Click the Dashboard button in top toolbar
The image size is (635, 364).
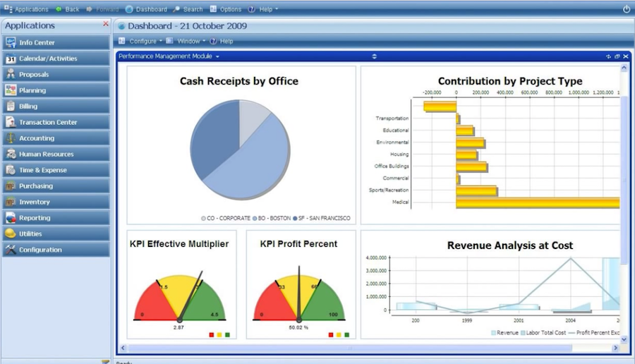coord(146,9)
